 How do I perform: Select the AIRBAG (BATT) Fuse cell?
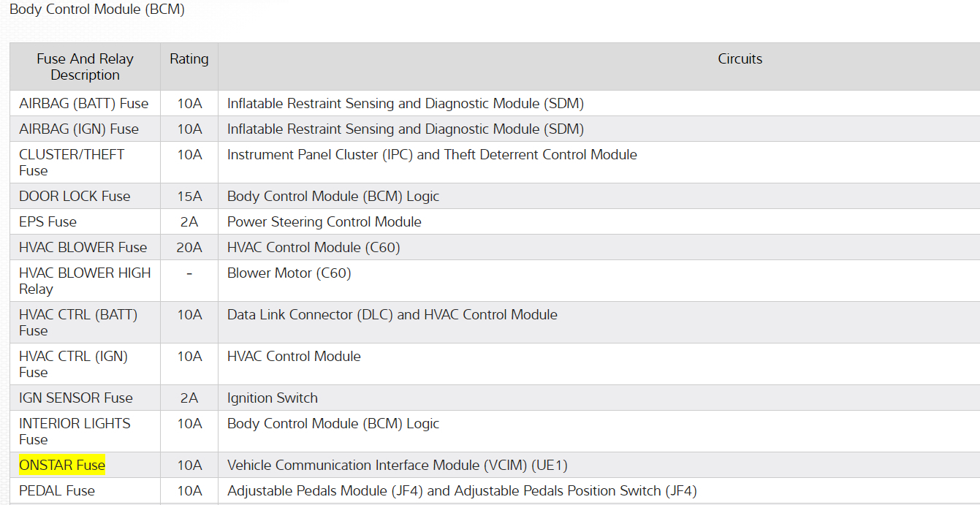tap(83, 103)
